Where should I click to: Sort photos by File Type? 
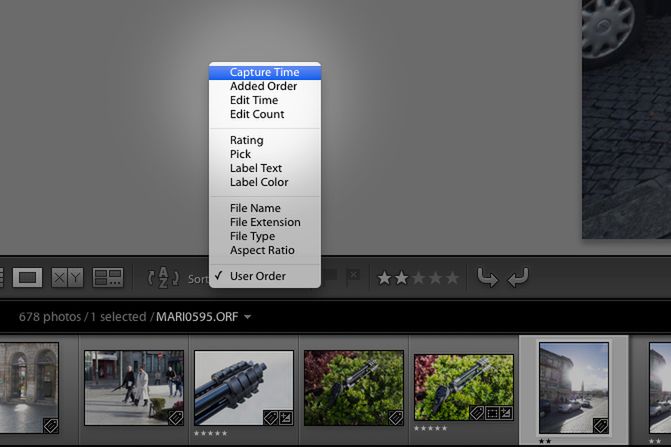(265, 236)
